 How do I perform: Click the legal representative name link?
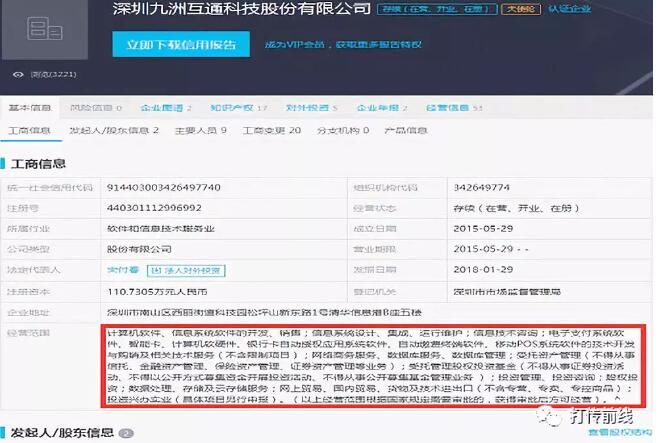122,270
